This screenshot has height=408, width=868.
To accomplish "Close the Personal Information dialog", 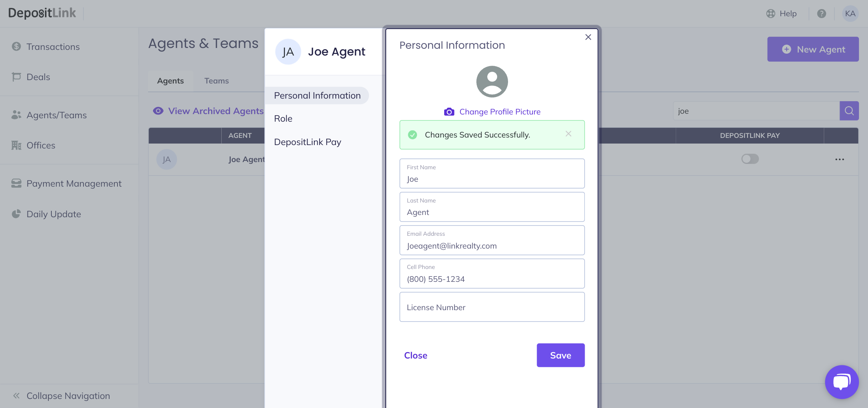I will pos(588,37).
